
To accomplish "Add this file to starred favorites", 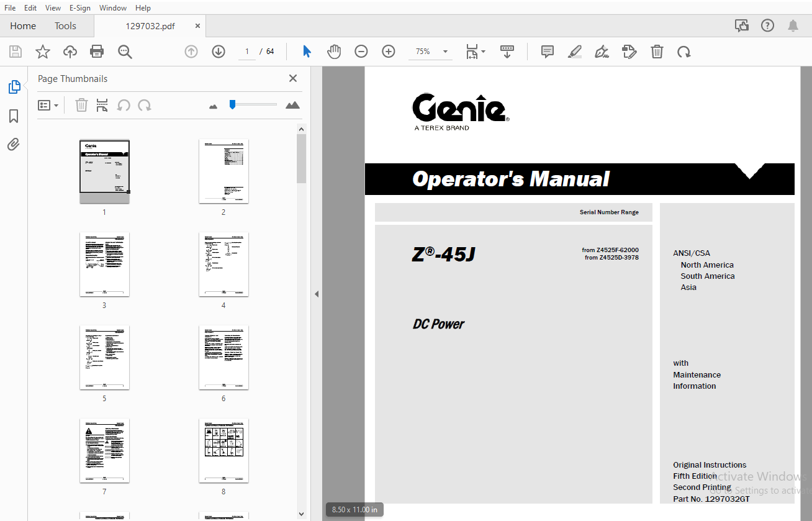I will (43, 52).
